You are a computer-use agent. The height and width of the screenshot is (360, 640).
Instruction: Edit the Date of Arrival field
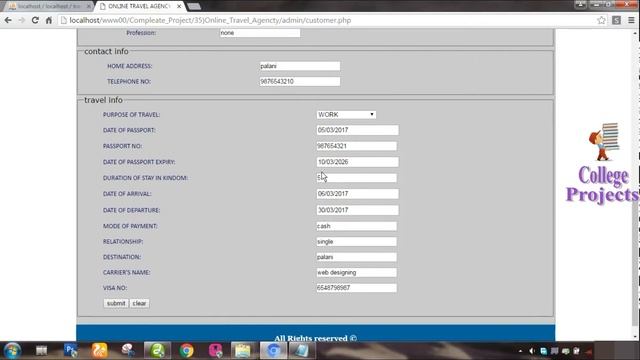(x=357, y=193)
